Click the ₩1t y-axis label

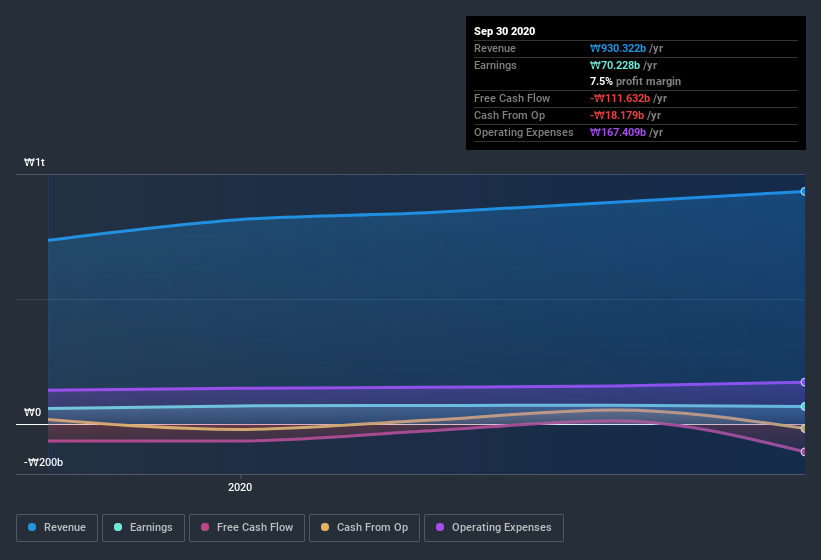[x=34, y=162]
